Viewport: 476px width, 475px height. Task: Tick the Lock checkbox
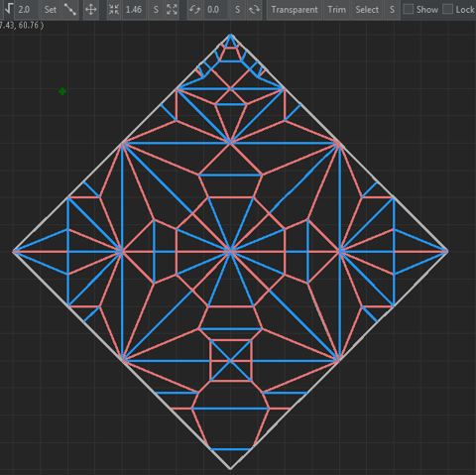tap(447, 9)
